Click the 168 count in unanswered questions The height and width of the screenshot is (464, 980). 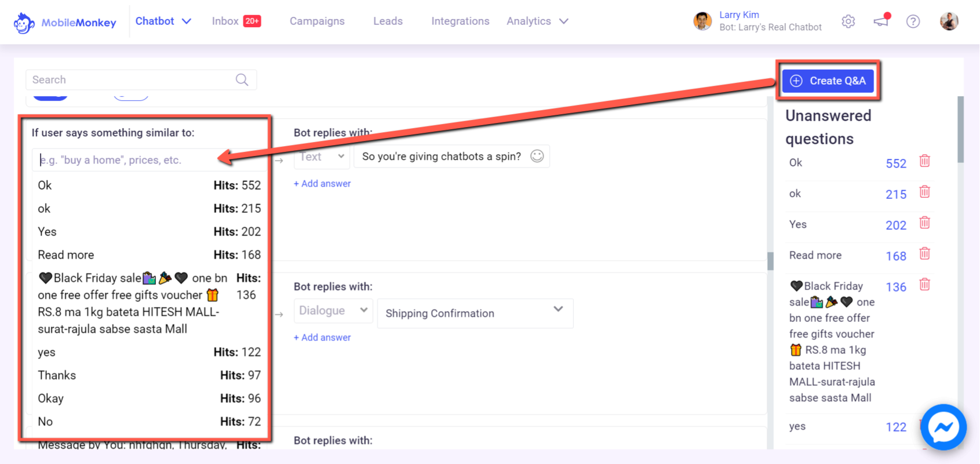(x=896, y=256)
